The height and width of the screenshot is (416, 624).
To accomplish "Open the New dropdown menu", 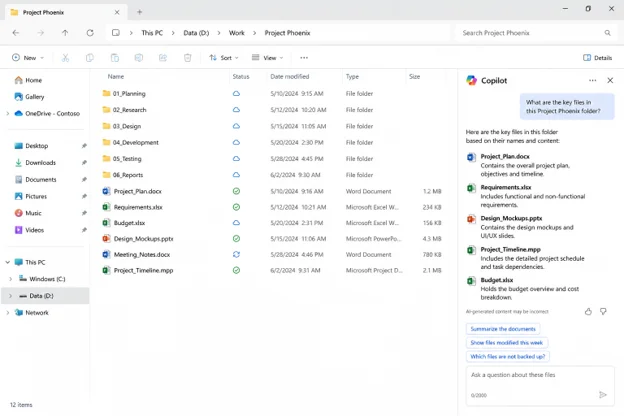I will [x=27, y=58].
